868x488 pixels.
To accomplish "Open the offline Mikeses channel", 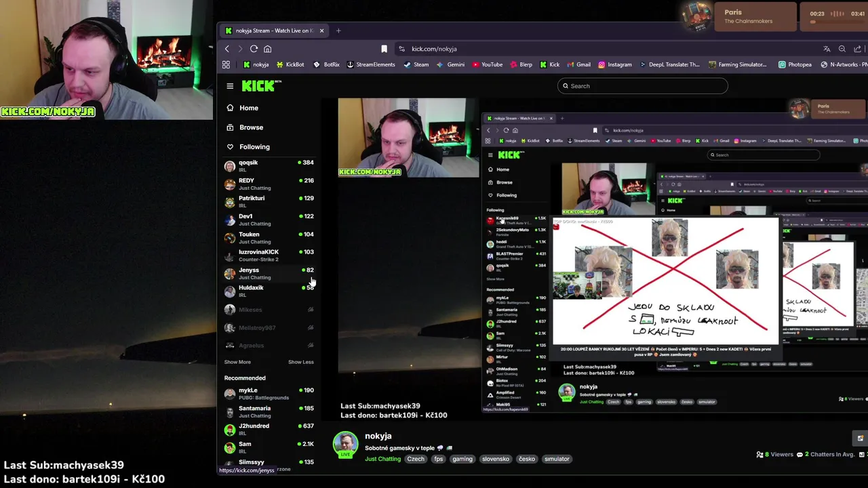I will point(269,310).
